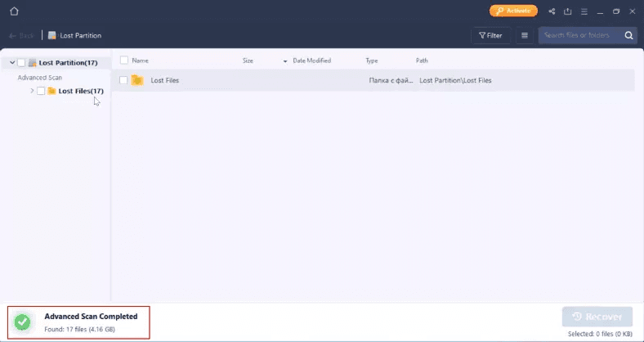Sort by the Path column header
The height and width of the screenshot is (342, 644).
422,61
